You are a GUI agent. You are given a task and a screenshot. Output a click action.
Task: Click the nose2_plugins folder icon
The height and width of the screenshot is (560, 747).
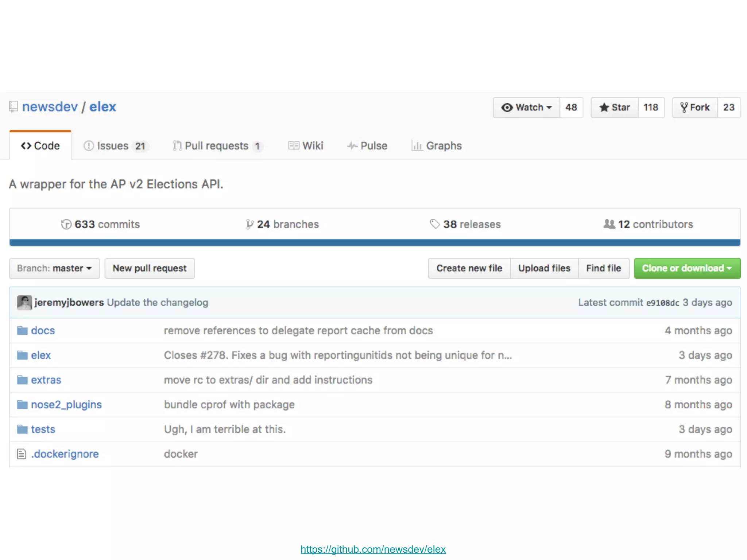pos(22,405)
